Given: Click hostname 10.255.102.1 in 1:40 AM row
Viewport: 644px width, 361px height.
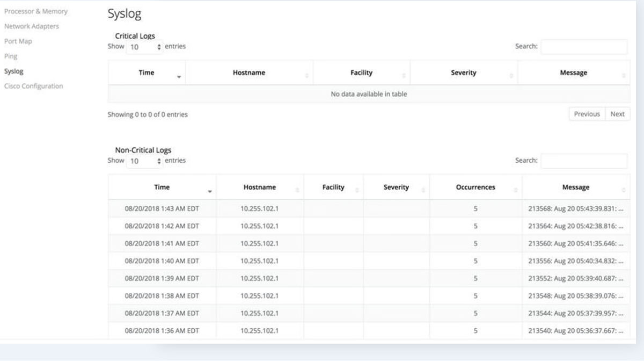Looking at the screenshot, I should click(x=260, y=261).
